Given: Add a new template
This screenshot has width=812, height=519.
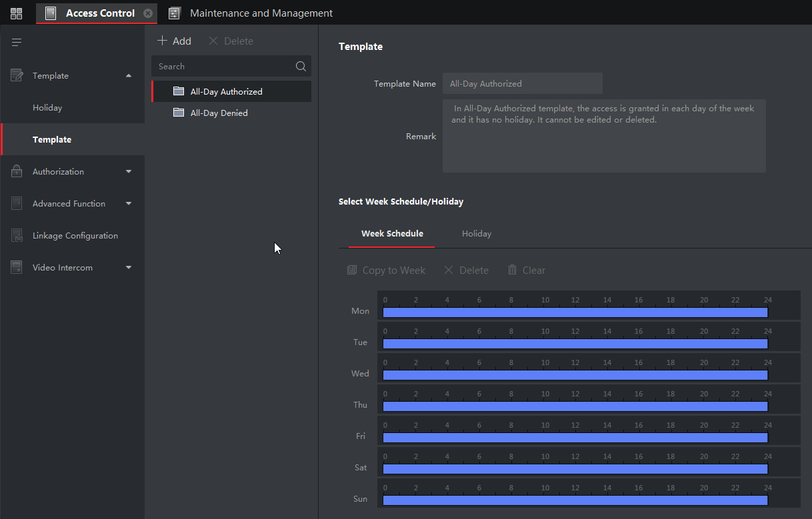Looking at the screenshot, I should 174,41.
